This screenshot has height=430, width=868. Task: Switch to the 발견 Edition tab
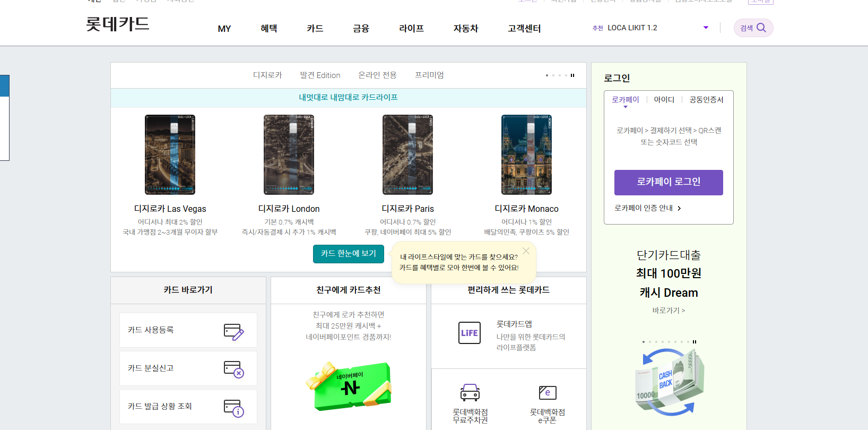(320, 75)
